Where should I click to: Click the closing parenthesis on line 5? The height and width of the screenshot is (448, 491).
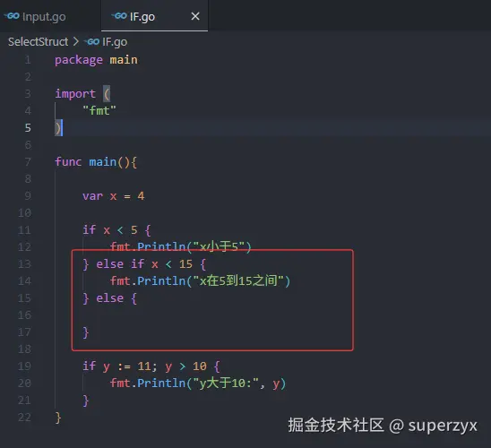click(58, 128)
